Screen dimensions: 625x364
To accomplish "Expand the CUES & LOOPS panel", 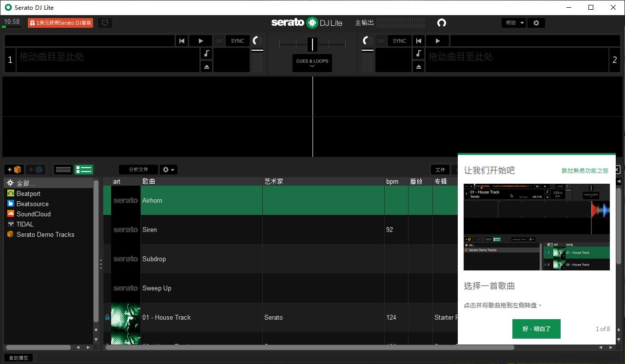I will click(312, 63).
